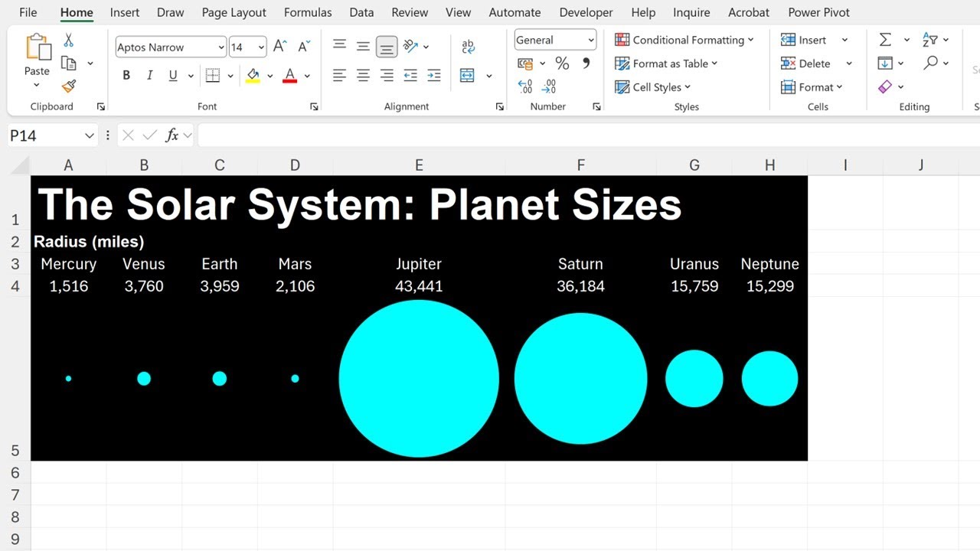Viewport: 980px width, 551px height.
Task: Open the General number format dropdown
Action: pyautogui.click(x=590, y=40)
